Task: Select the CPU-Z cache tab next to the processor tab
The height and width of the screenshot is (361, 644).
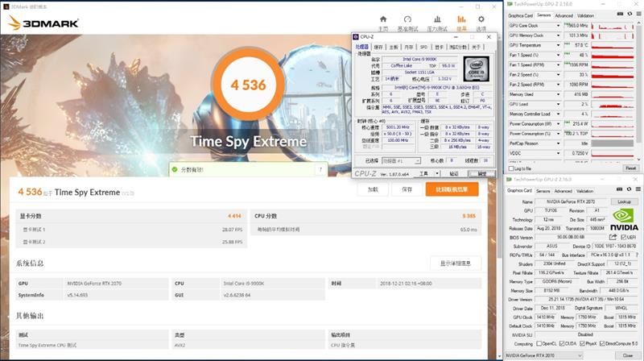Action: [378, 48]
